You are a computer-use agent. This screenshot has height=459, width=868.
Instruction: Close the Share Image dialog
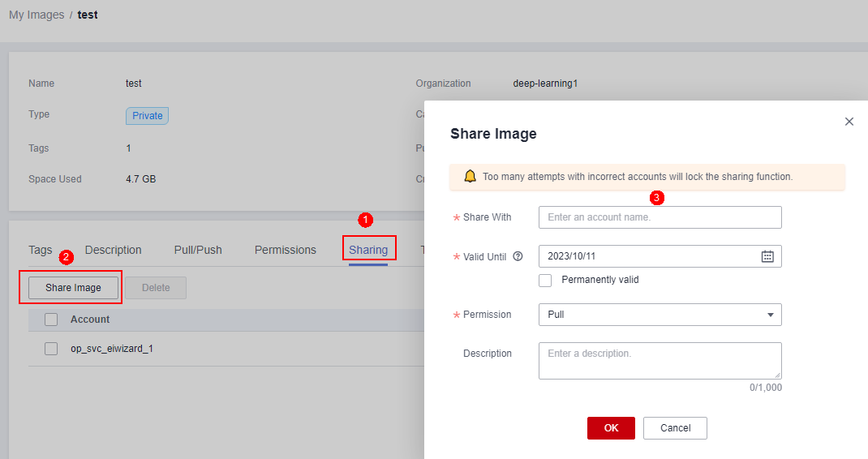[849, 122]
